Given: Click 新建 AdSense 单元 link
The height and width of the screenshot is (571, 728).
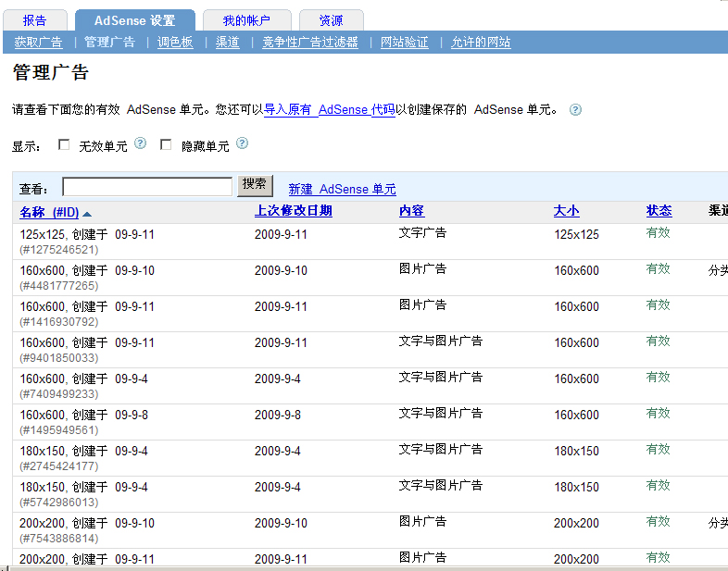Looking at the screenshot, I should 342,189.
